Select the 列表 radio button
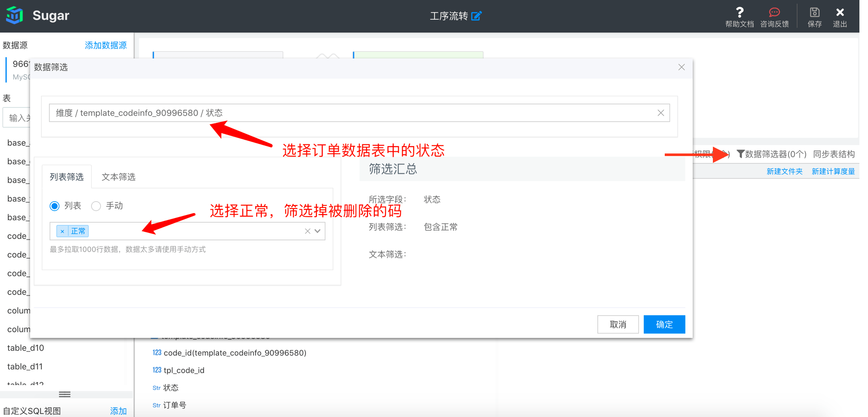The width and height of the screenshot is (868, 417). pyautogui.click(x=55, y=205)
